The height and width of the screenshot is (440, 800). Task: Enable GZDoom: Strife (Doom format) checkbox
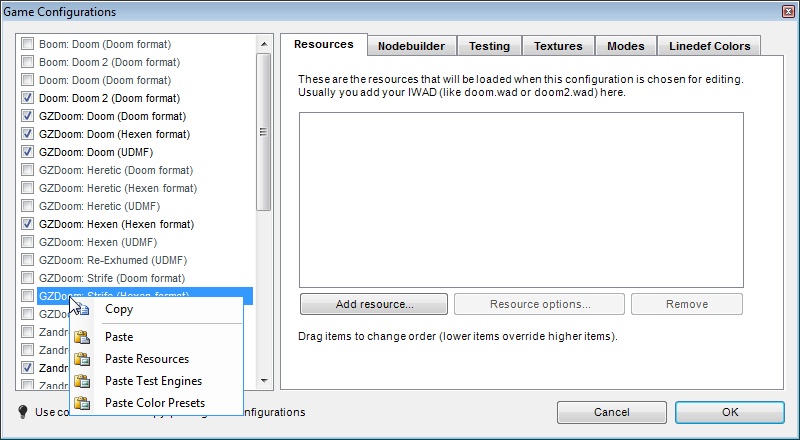pos(28,278)
